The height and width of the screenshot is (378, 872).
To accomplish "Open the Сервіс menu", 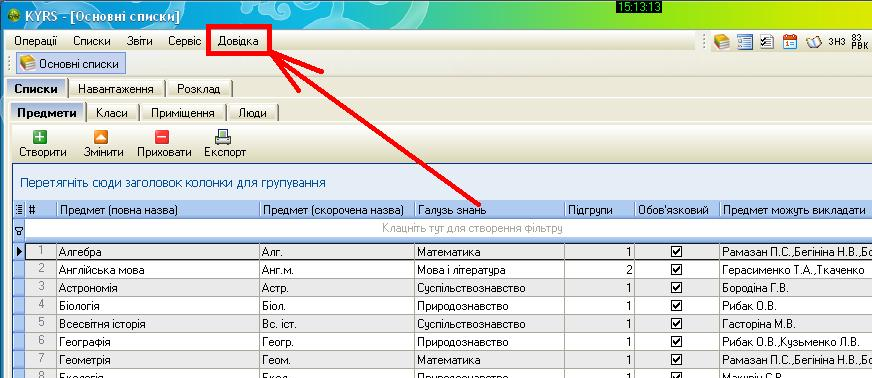I will pyautogui.click(x=184, y=41).
